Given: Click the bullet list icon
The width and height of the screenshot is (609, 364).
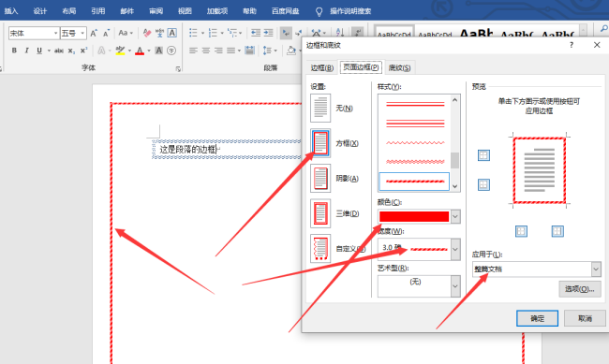Looking at the screenshot, I should click(x=193, y=33).
